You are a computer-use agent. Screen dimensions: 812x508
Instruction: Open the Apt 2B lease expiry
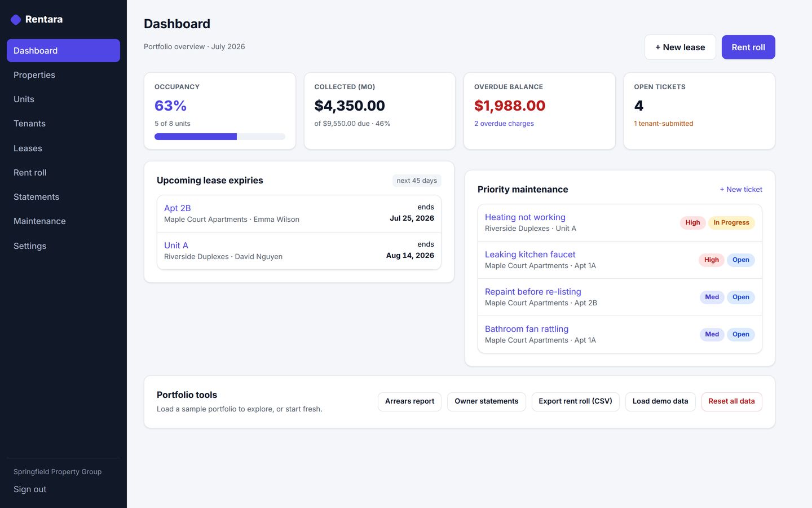click(x=177, y=208)
